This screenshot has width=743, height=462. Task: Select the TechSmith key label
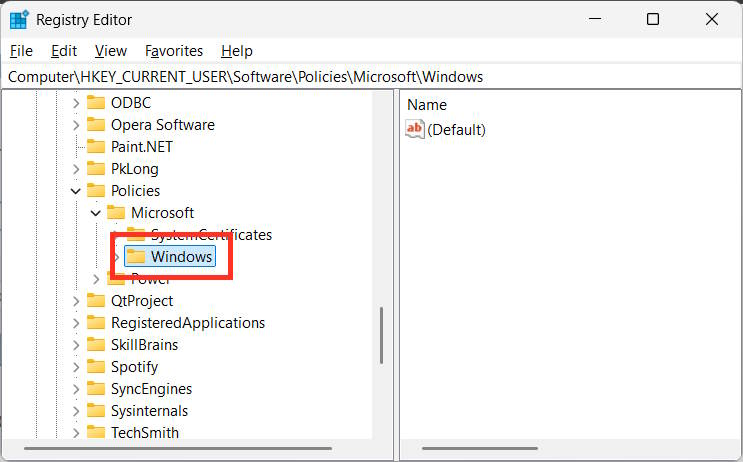point(145,433)
